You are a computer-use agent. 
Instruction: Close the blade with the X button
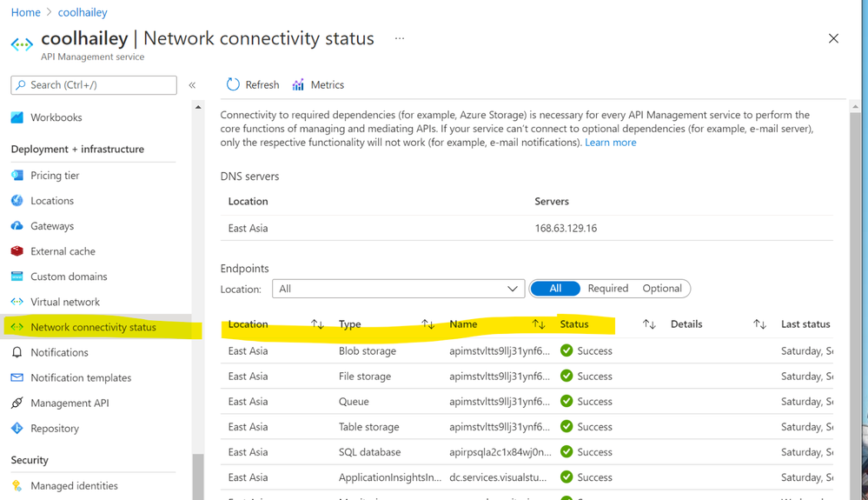coord(833,38)
